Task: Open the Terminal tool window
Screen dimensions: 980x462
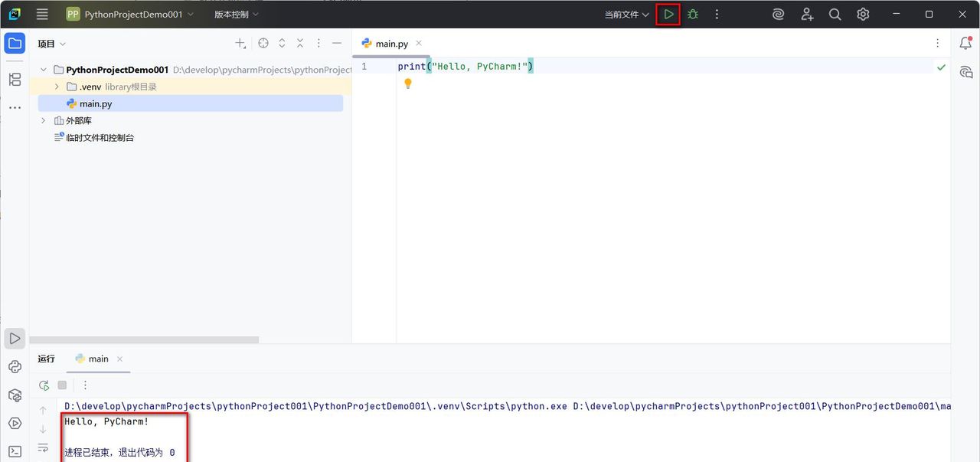Action: tap(15, 451)
